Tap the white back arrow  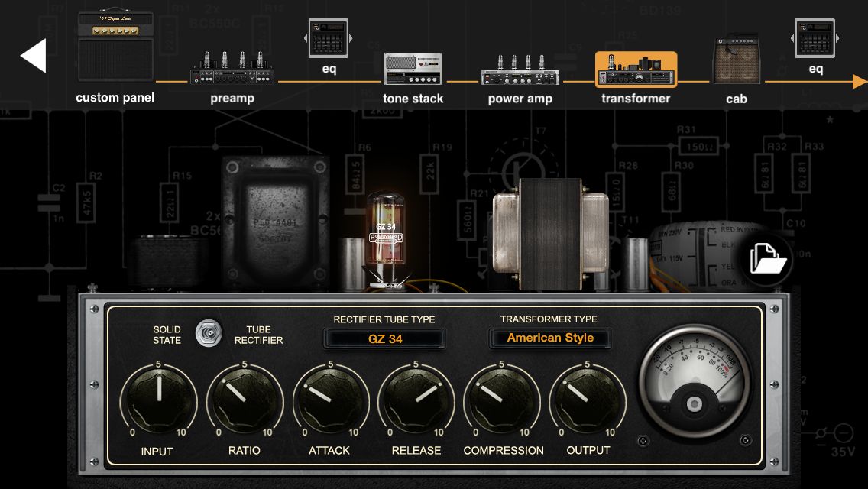pos(34,56)
